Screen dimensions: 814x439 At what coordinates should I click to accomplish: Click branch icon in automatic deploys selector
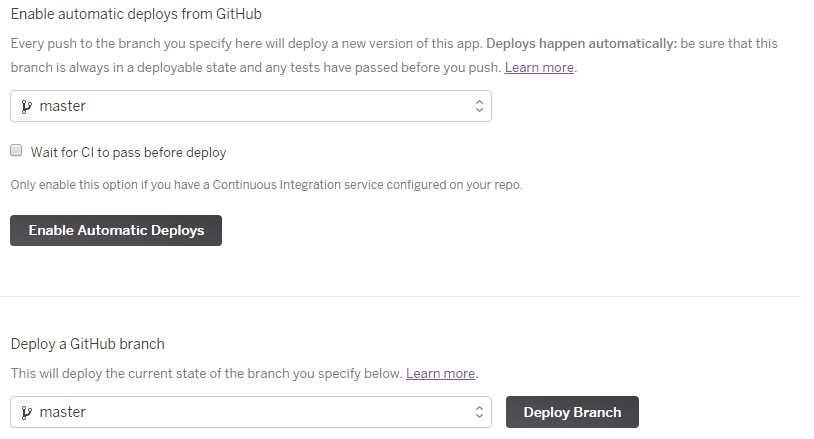click(x=26, y=106)
